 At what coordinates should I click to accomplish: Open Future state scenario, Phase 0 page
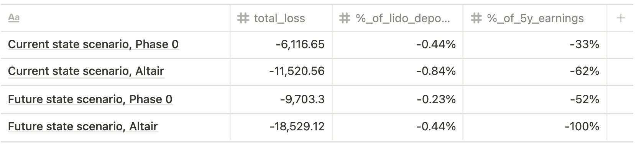pyautogui.click(x=90, y=99)
